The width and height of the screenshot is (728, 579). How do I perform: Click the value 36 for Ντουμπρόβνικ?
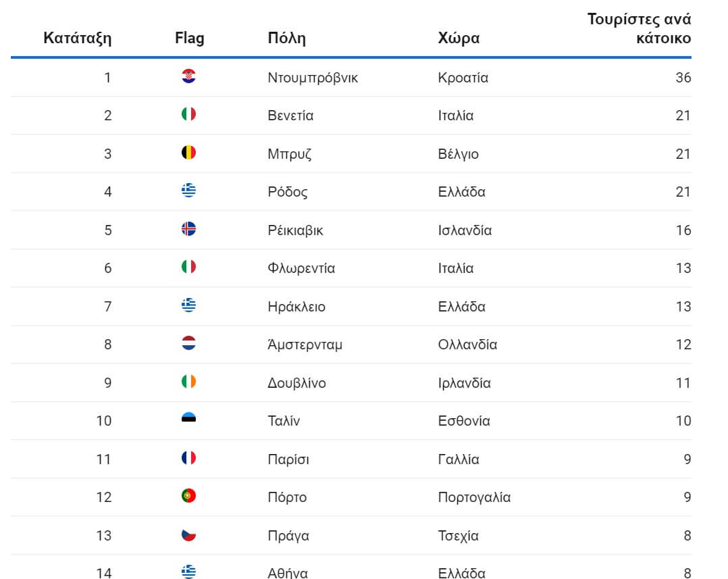tap(683, 78)
